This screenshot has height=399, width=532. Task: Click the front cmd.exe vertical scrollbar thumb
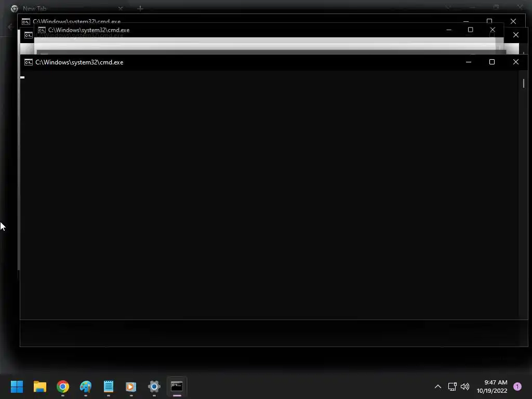(x=524, y=83)
